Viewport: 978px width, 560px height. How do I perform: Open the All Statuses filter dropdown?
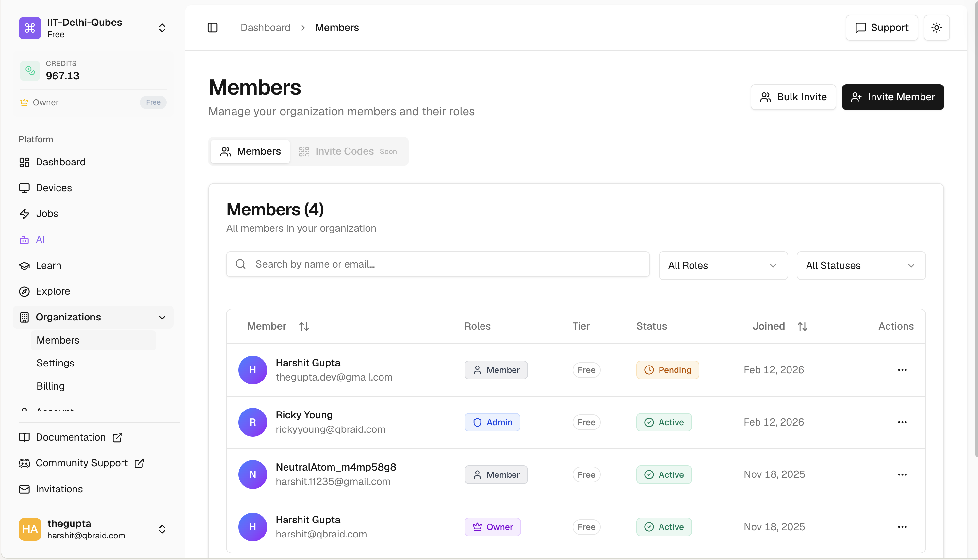pyautogui.click(x=861, y=265)
